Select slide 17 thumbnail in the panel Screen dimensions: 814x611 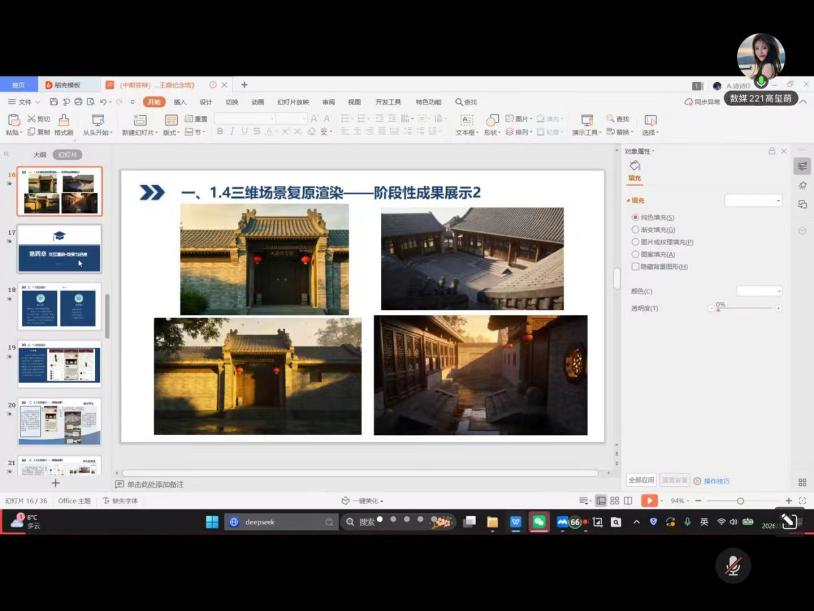pyautogui.click(x=60, y=249)
